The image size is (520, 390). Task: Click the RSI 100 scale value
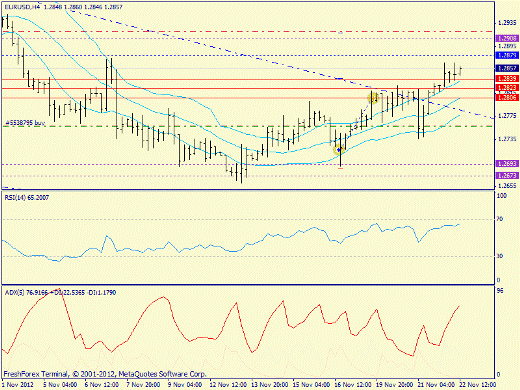click(x=502, y=196)
